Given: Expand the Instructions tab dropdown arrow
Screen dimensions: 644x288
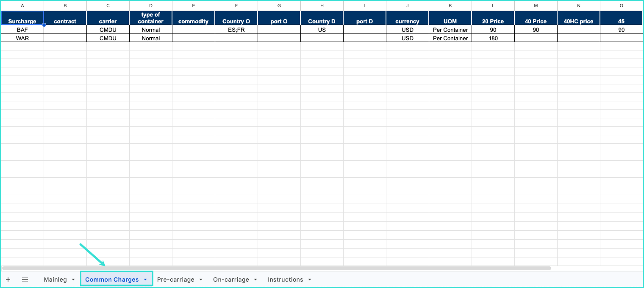Looking at the screenshot, I should pos(310,280).
